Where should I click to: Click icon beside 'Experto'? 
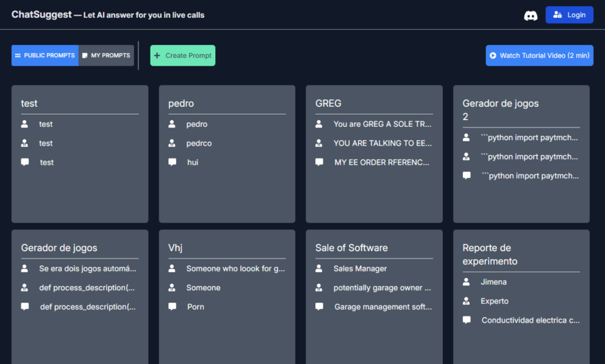pos(466,301)
